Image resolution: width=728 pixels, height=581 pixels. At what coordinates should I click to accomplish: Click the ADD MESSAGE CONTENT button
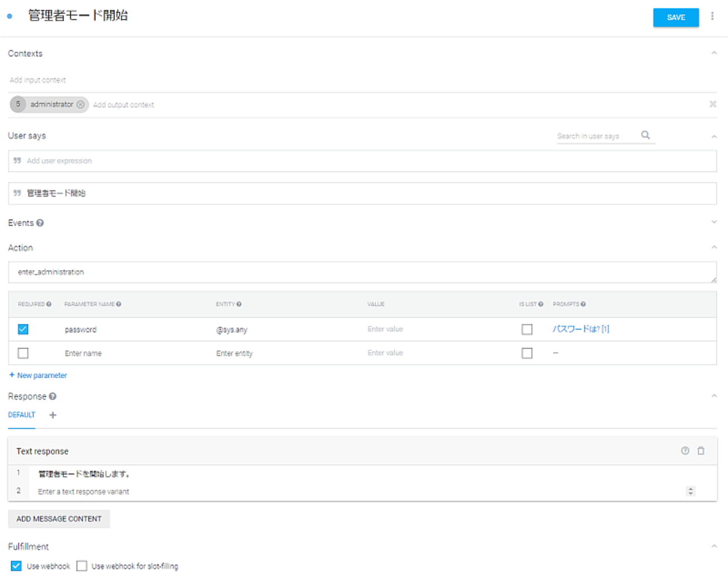click(x=59, y=519)
